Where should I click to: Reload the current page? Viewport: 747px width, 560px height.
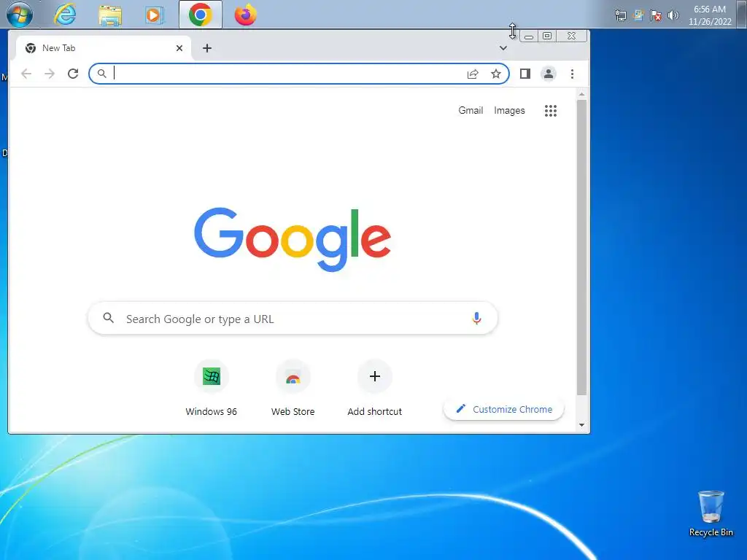click(73, 74)
